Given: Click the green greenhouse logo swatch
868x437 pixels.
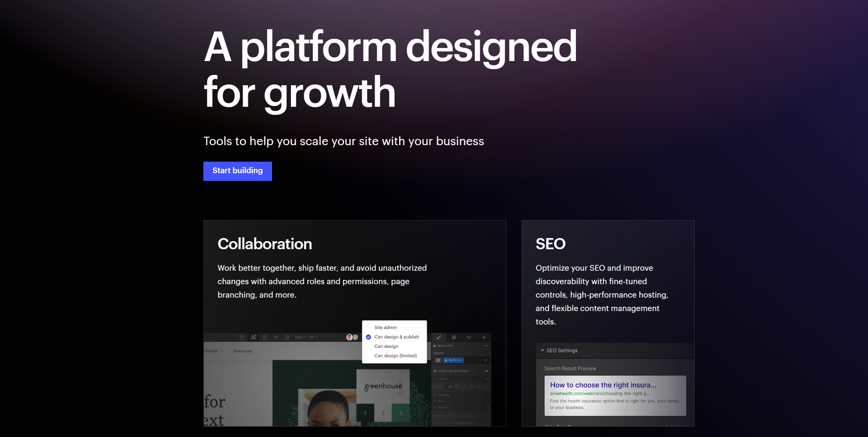Looking at the screenshot, I should [x=401, y=413].
